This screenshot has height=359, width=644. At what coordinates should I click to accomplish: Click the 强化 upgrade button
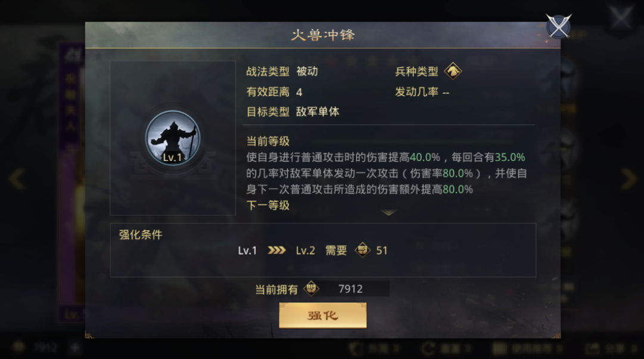click(323, 315)
